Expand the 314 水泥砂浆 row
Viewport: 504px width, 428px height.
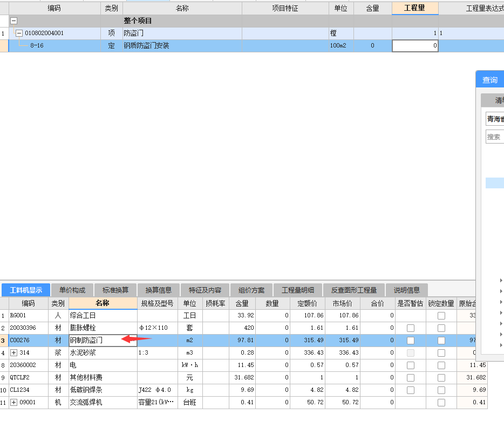14,353
